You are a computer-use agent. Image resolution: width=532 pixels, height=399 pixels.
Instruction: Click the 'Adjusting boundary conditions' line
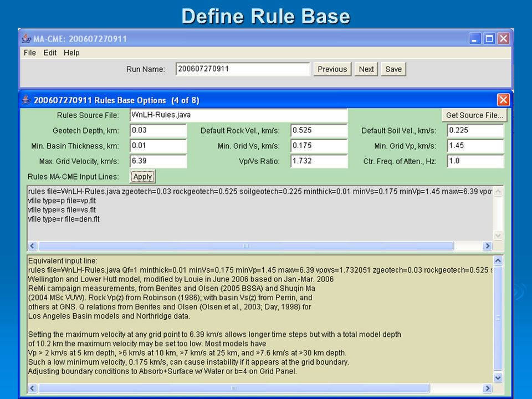pos(162,371)
